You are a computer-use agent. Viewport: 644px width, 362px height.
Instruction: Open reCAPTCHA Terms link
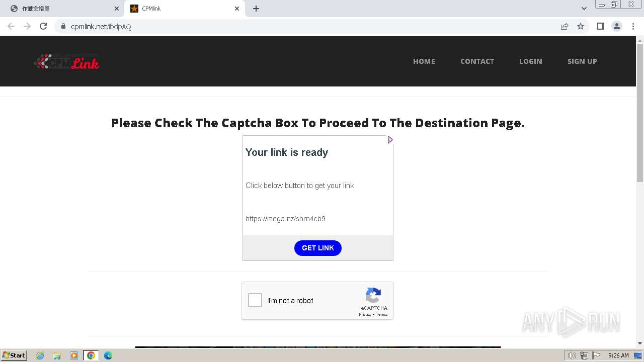click(382, 314)
